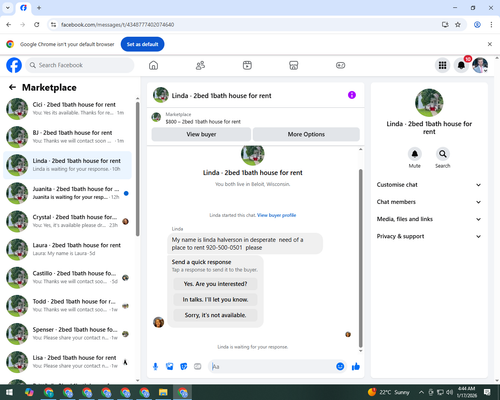Image resolution: width=500 pixels, height=400 pixels.
Task: Attach a photo with the image icon
Action: [170, 367]
